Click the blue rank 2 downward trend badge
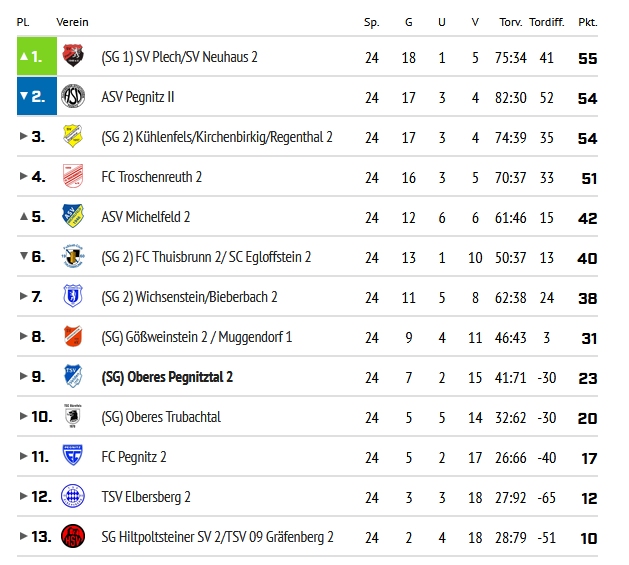 coord(37,96)
